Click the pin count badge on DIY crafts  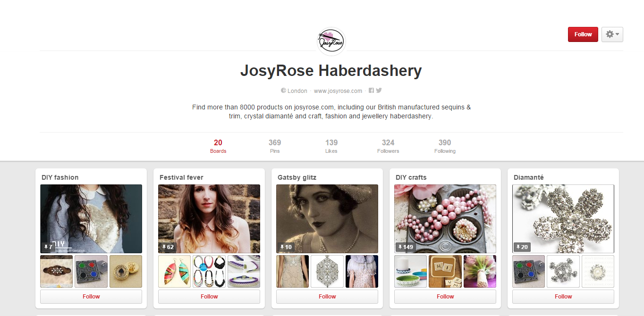coord(406,247)
